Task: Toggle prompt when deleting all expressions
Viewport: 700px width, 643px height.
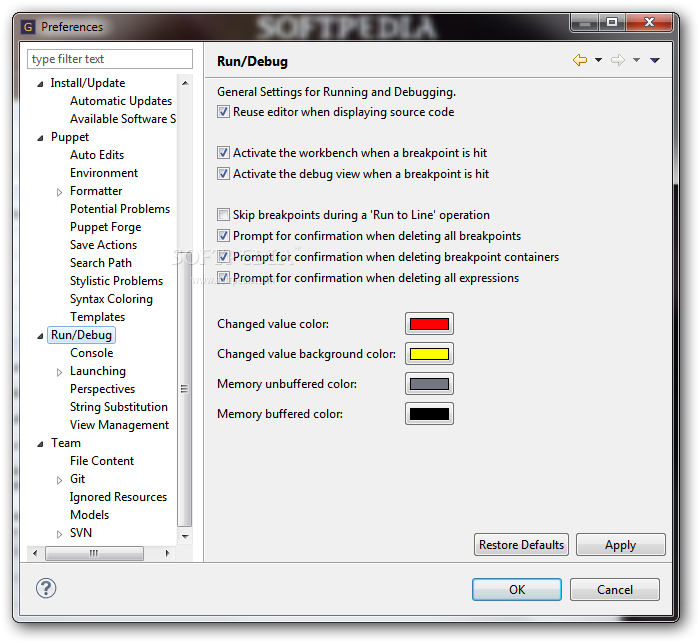Action: pyautogui.click(x=223, y=278)
